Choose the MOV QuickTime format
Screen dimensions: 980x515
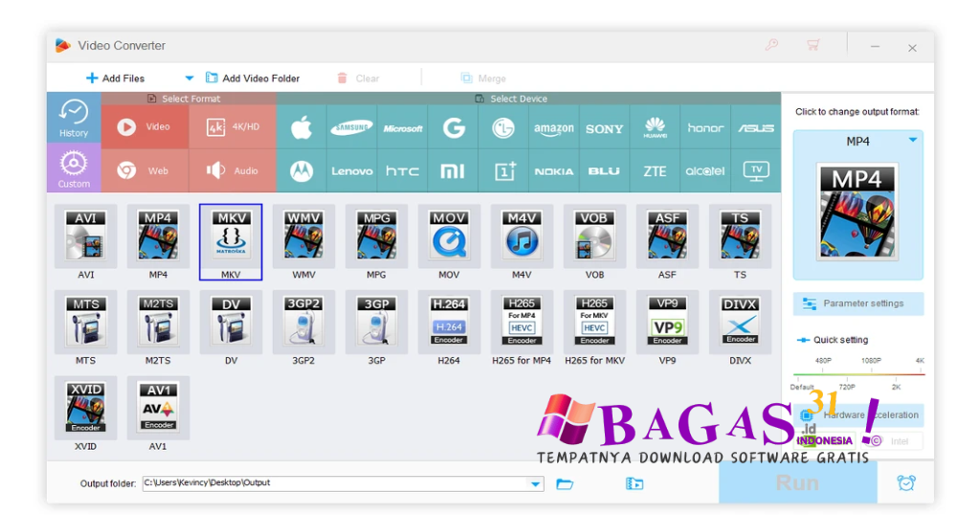449,236
